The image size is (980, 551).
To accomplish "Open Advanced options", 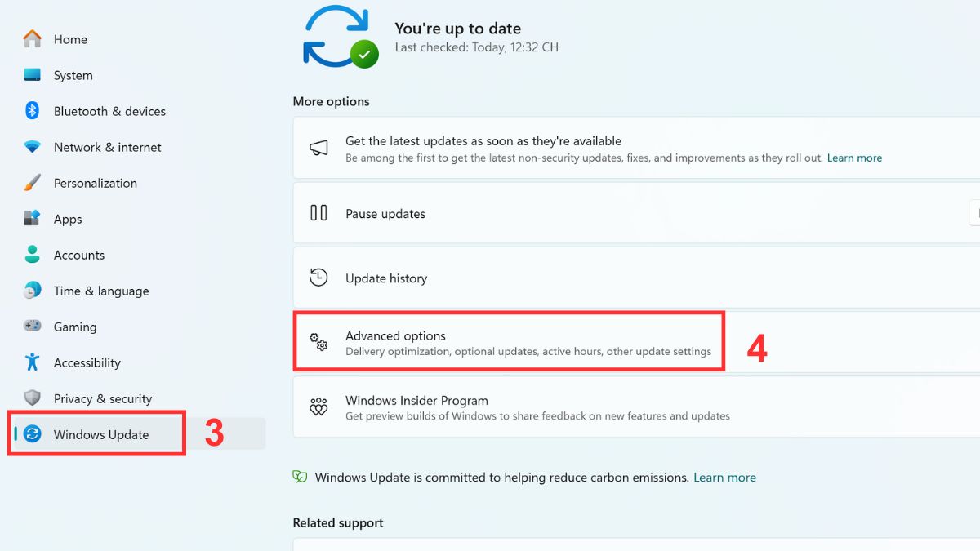I will point(636,342).
